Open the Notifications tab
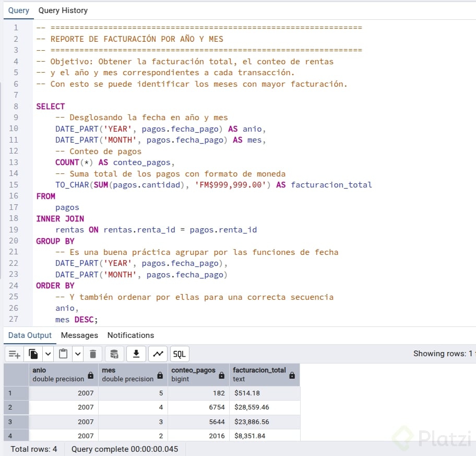Viewport: 476px width, 456px height. point(130,335)
